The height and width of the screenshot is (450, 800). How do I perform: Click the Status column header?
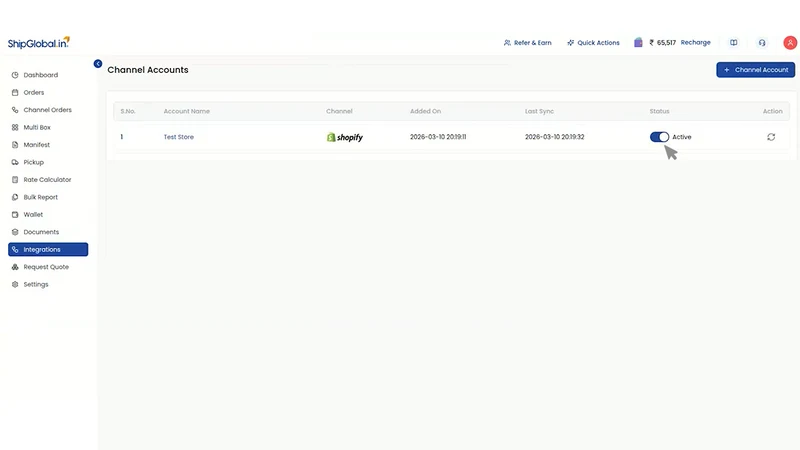[x=659, y=111]
